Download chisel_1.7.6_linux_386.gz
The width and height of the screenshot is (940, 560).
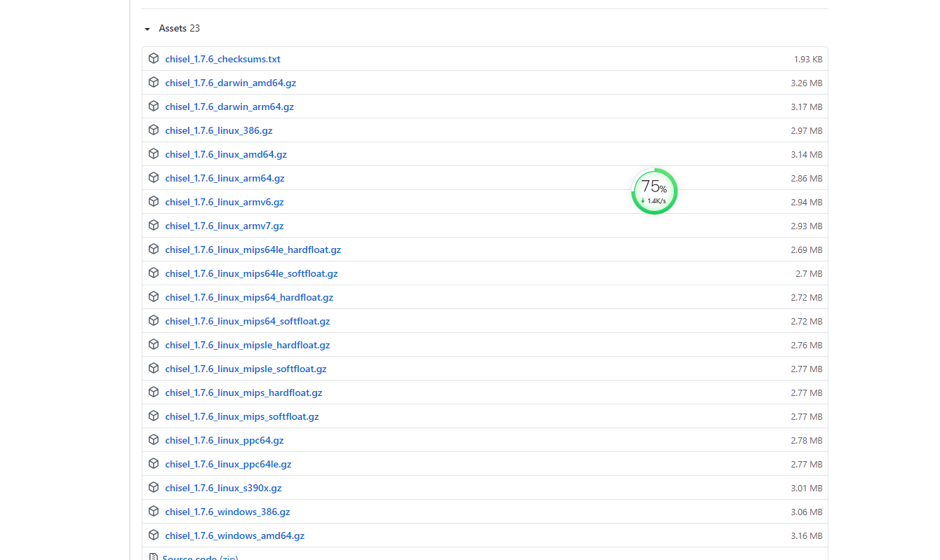pos(219,131)
